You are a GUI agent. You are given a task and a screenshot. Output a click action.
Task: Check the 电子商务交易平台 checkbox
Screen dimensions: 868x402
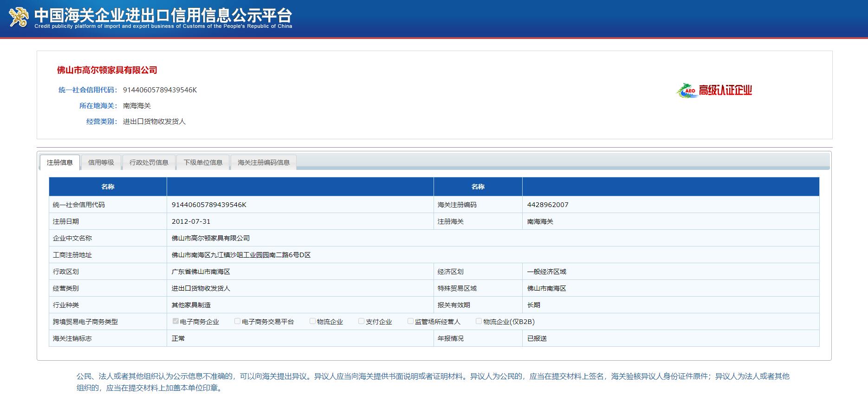(237, 321)
